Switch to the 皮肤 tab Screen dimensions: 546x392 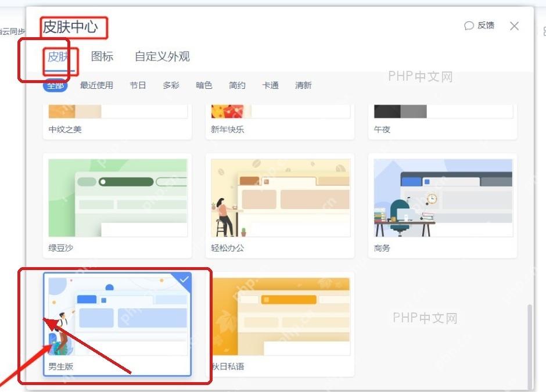pos(59,56)
